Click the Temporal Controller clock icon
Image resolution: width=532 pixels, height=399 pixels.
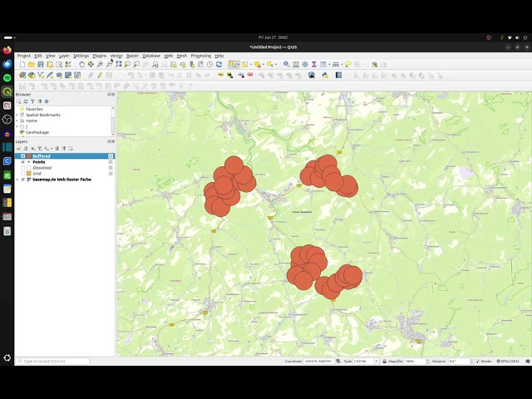point(209,65)
